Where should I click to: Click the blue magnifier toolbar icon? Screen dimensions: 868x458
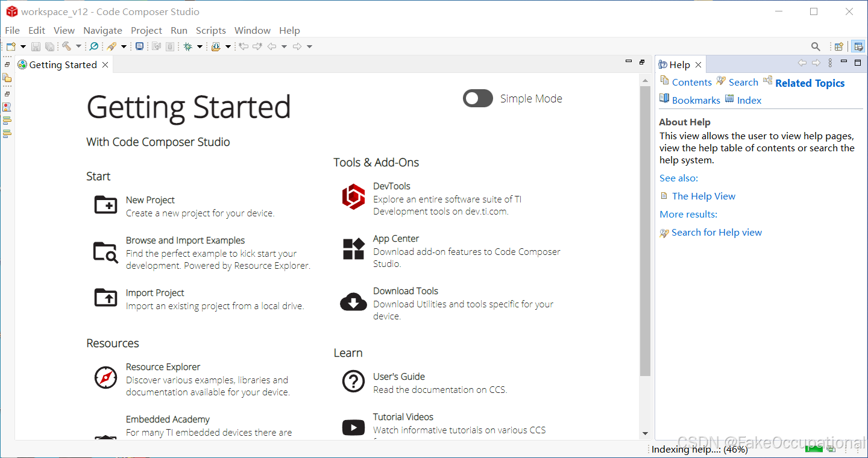(93, 46)
